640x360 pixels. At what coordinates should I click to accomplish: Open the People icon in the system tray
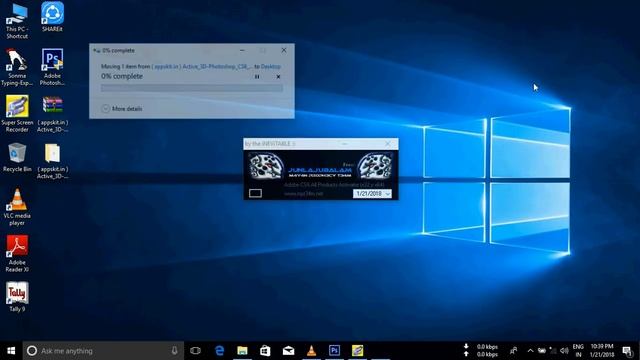click(513, 351)
